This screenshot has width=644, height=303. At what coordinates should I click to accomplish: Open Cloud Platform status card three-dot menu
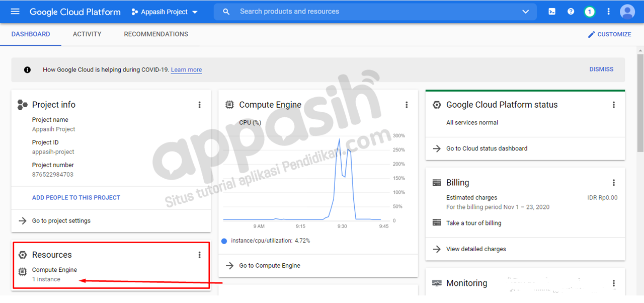tap(613, 105)
